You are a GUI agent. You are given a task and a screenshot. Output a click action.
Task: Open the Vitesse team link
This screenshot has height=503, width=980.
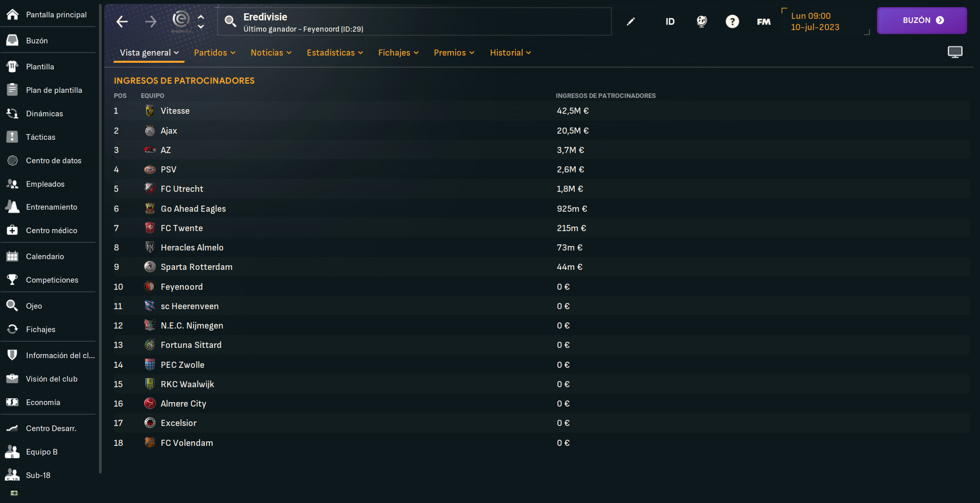175,111
